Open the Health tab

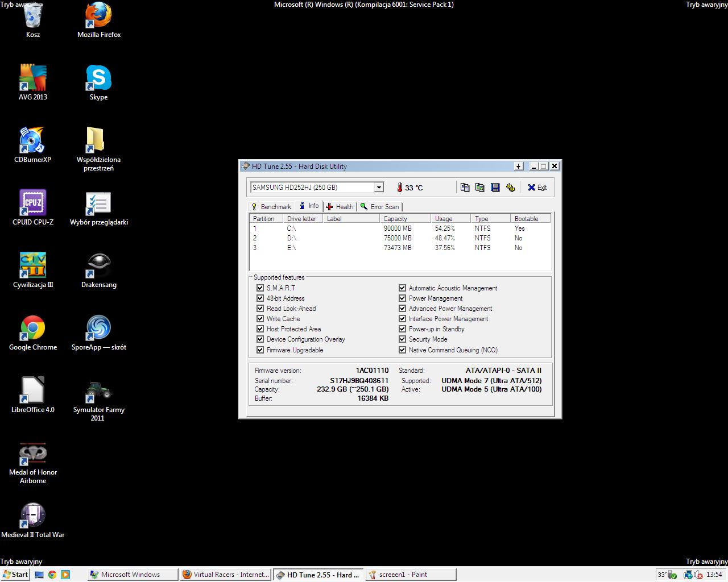pyautogui.click(x=340, y=207)
